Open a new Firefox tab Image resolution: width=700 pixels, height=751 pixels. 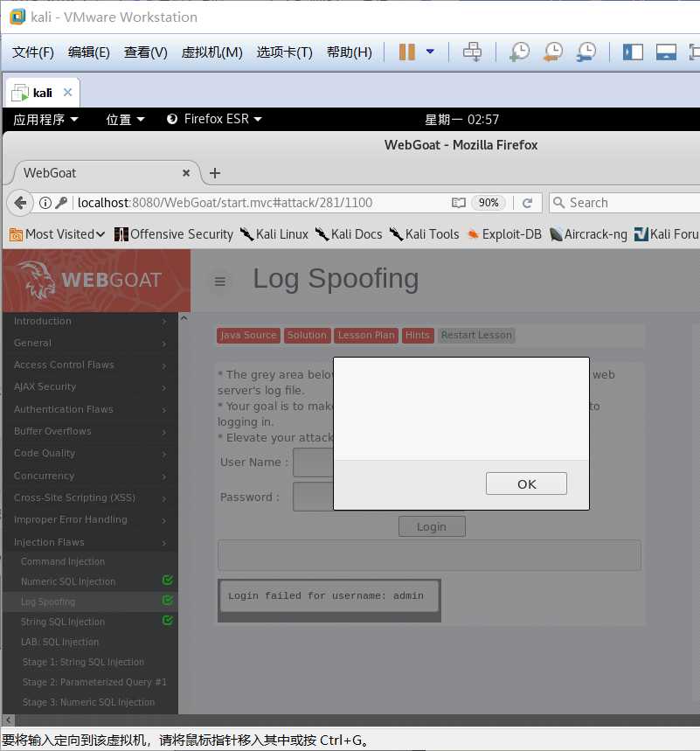[x=215, y=173]
